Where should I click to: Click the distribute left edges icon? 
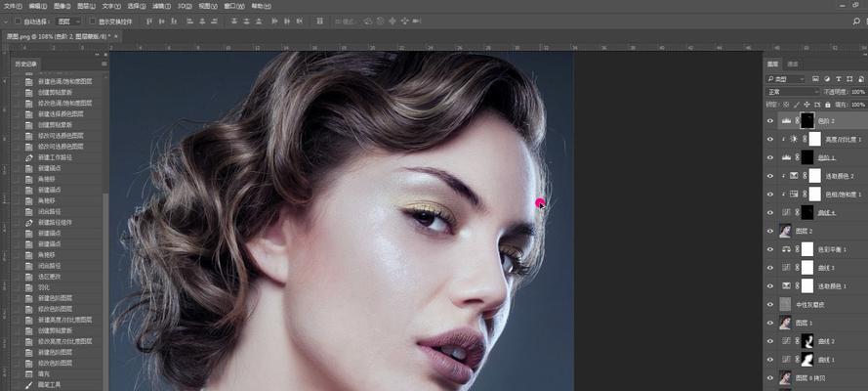274,22
